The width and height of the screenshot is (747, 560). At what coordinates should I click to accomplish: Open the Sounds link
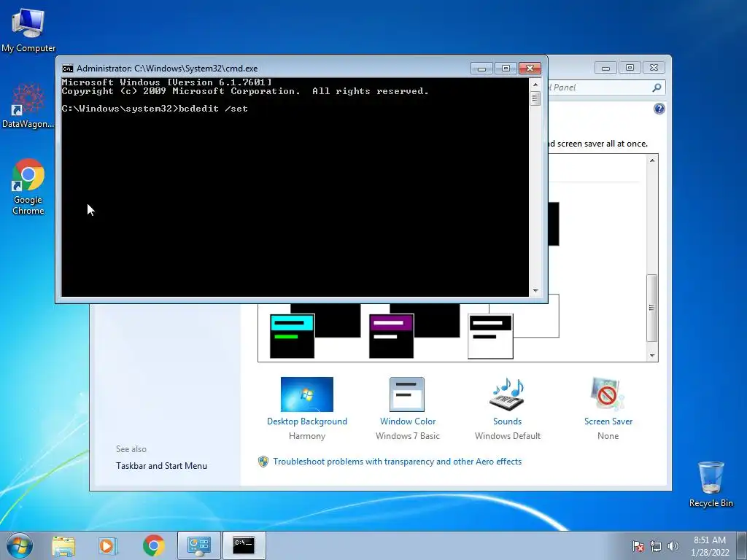tap(508, 421)
